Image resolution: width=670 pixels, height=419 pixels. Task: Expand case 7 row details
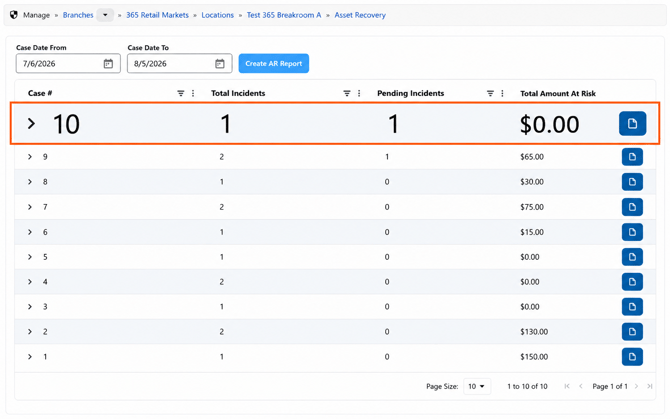pyautogui.click(x=30, y=207)
